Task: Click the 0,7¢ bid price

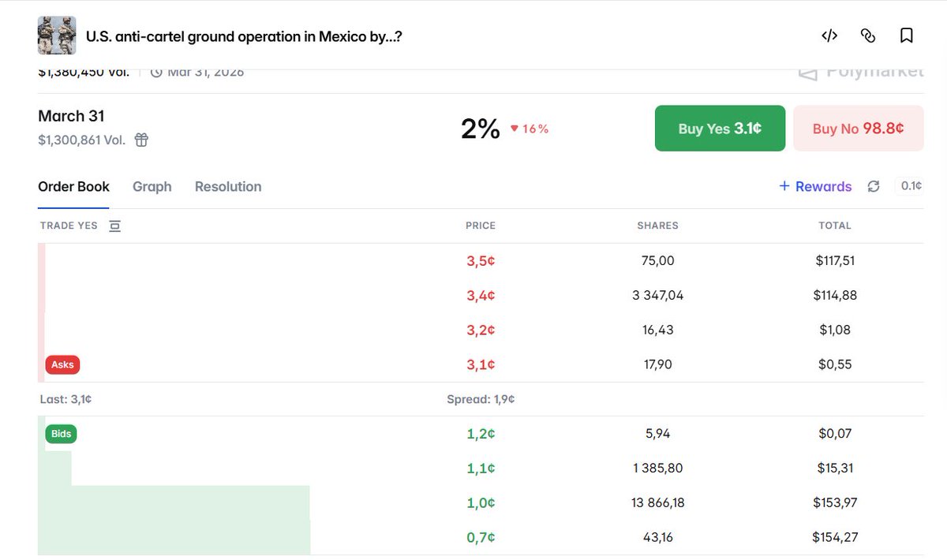Action: [x=481, y=538]
